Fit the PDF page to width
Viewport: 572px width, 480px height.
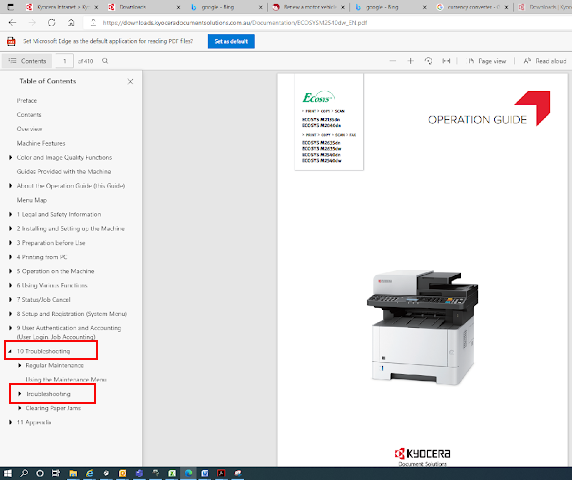tap(446, 61)
